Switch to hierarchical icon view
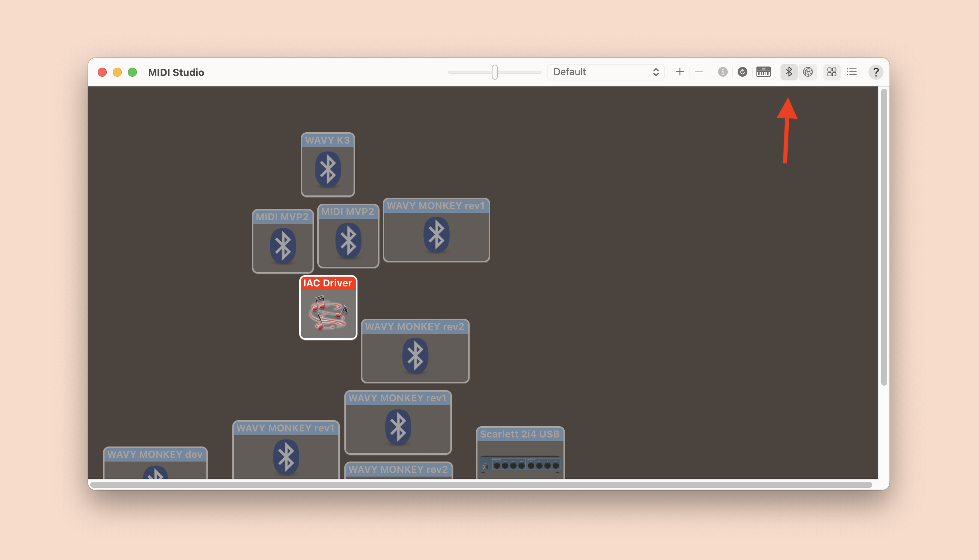Viewport: 979px width, 560px height. coord(832,72)
